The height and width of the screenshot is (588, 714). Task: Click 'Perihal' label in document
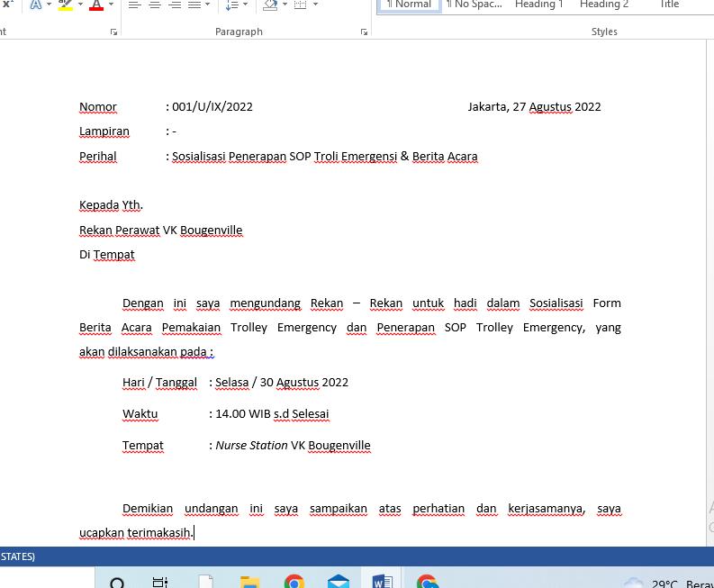98,157
